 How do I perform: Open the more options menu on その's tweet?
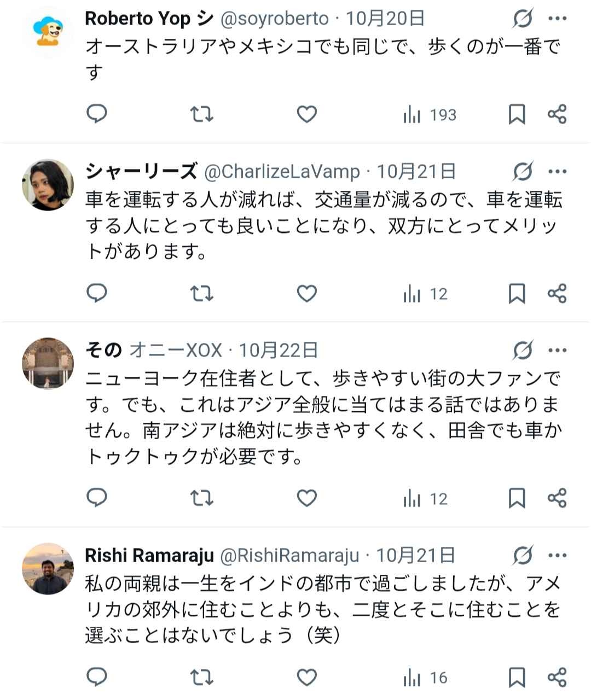[558, 349]
